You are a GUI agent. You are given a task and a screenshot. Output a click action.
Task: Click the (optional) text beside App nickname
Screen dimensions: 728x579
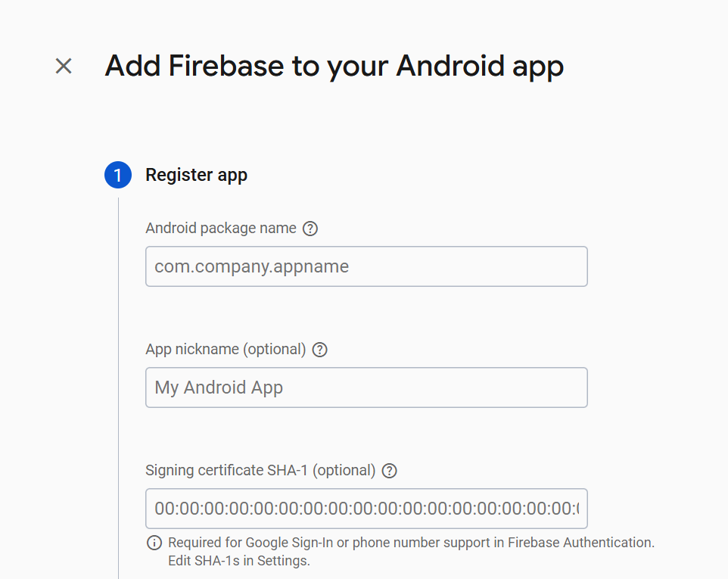275,349
